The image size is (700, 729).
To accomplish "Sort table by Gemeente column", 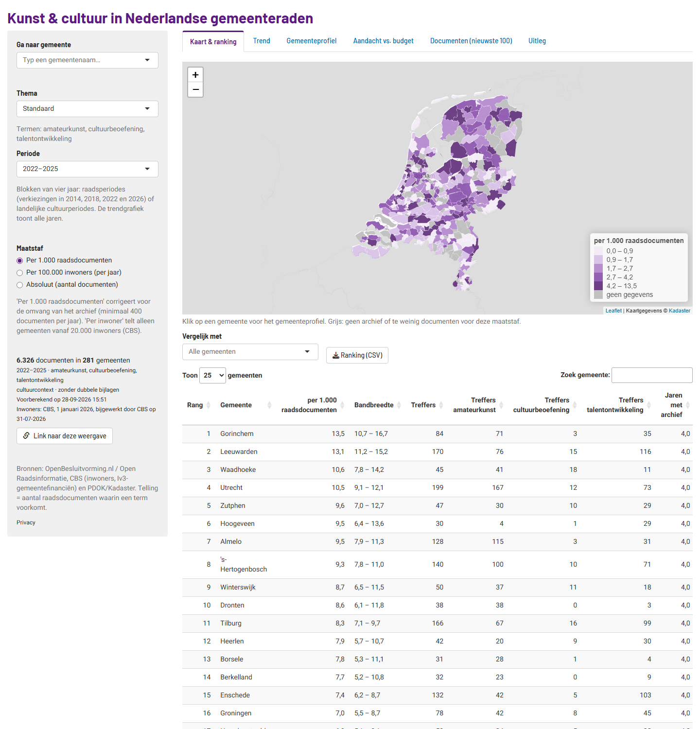I will [245, 405].
